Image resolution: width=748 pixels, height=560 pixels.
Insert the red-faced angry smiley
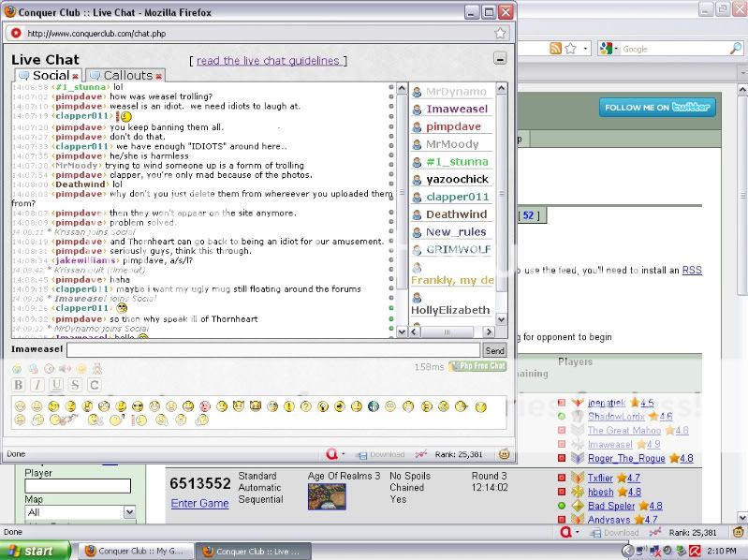click(205, 406)
